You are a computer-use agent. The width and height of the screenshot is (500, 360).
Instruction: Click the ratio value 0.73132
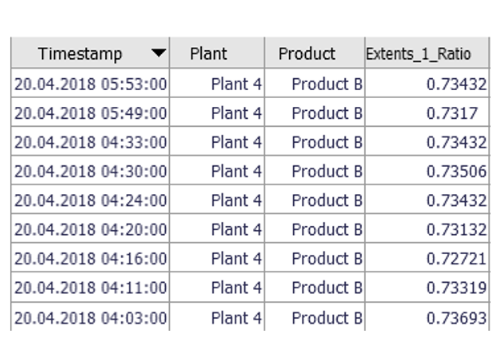pos(456,229)
